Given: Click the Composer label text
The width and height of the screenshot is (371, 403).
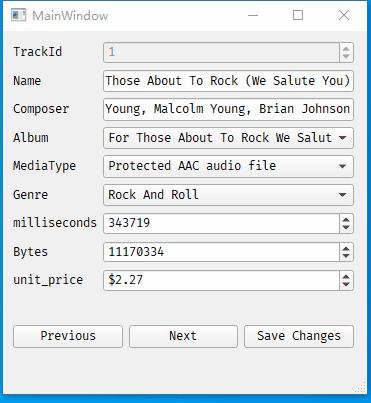Looking at the screenshot, I should [41, 109].
